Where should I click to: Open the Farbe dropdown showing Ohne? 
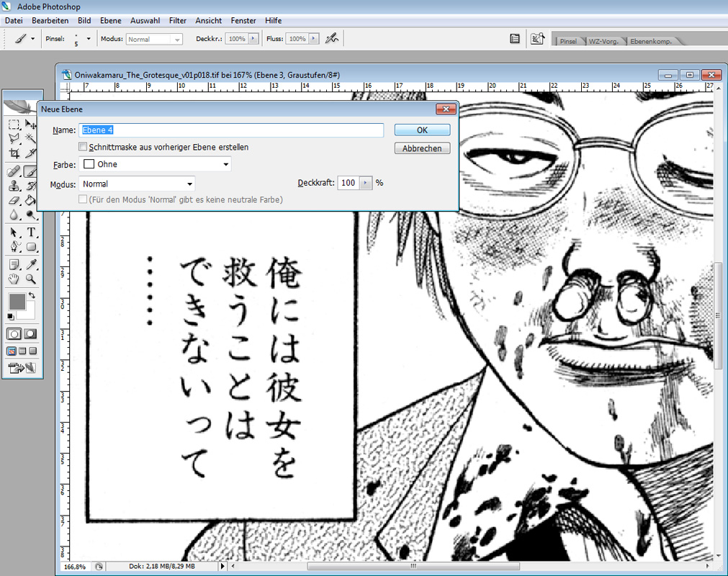[155, 164]
